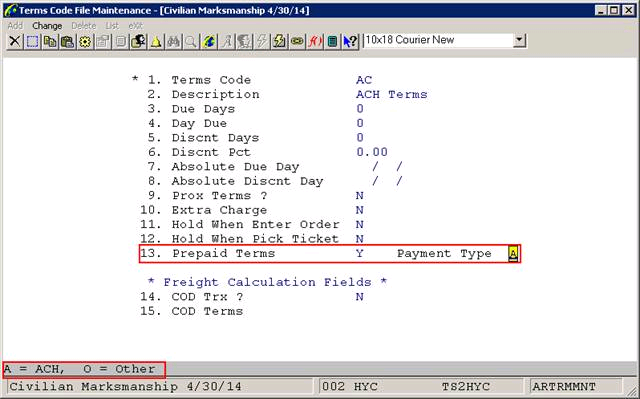Maximize the Terms Code File Maintenance window
The image size is (640, 399).
614,10
